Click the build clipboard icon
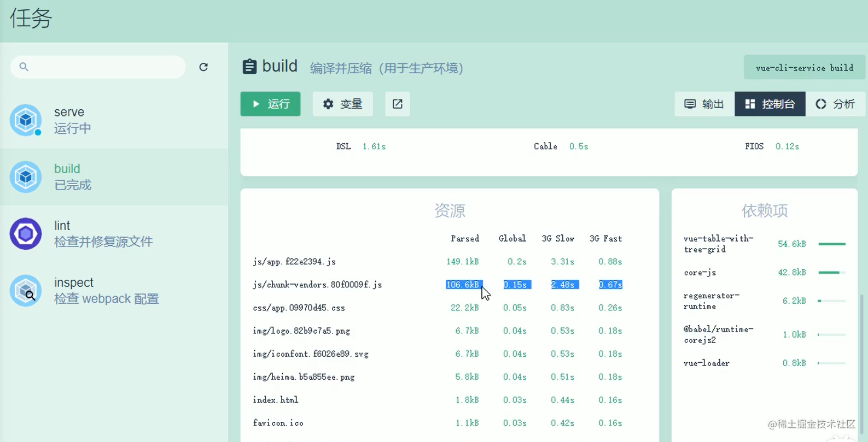The width and height of the screenshot is (868, 442). point(249,67)
